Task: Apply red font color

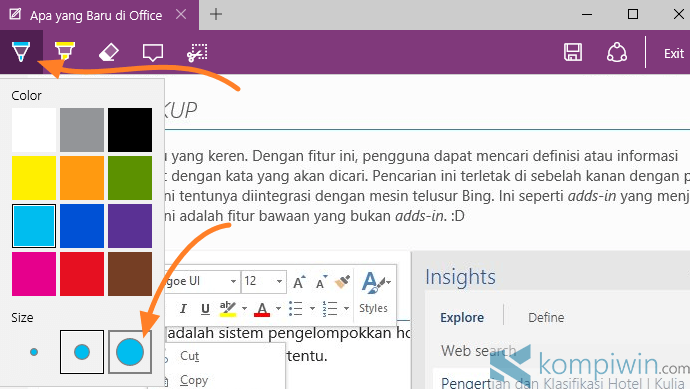Action: pyautogui.click(x=262, y=309)
